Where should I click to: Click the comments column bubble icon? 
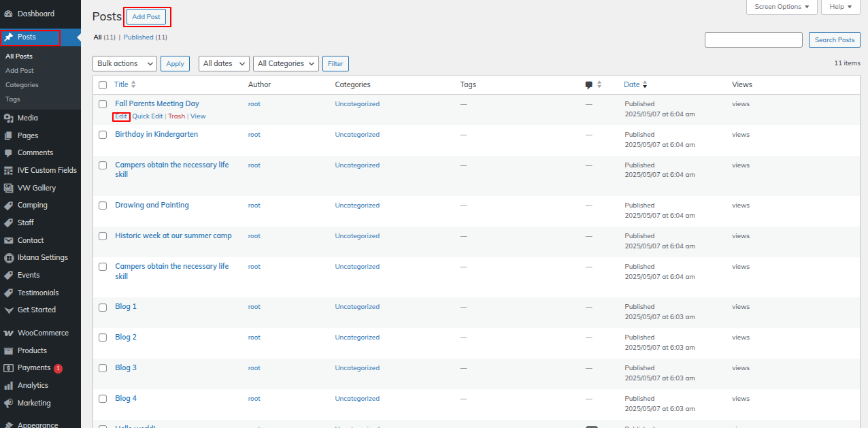[x=588, y=85]
